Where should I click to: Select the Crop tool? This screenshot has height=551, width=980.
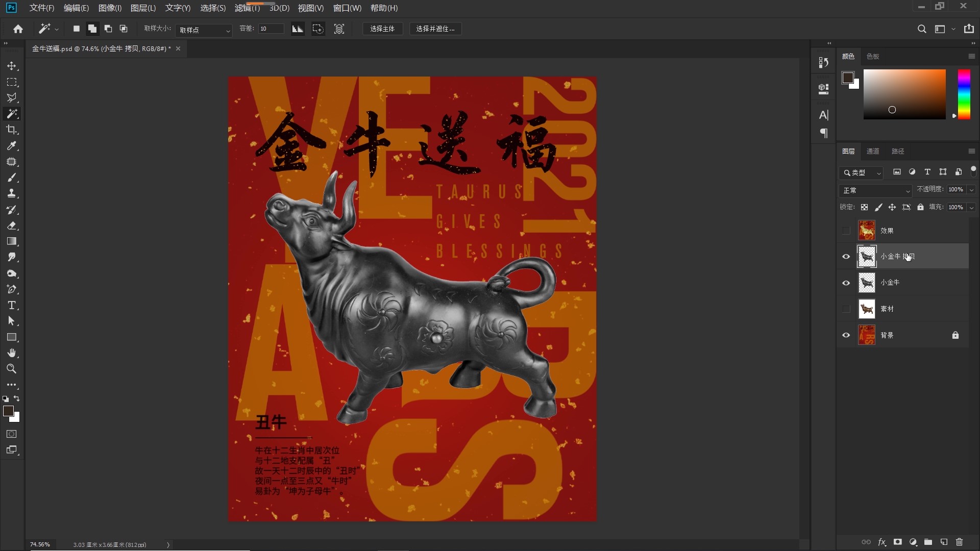12,130
